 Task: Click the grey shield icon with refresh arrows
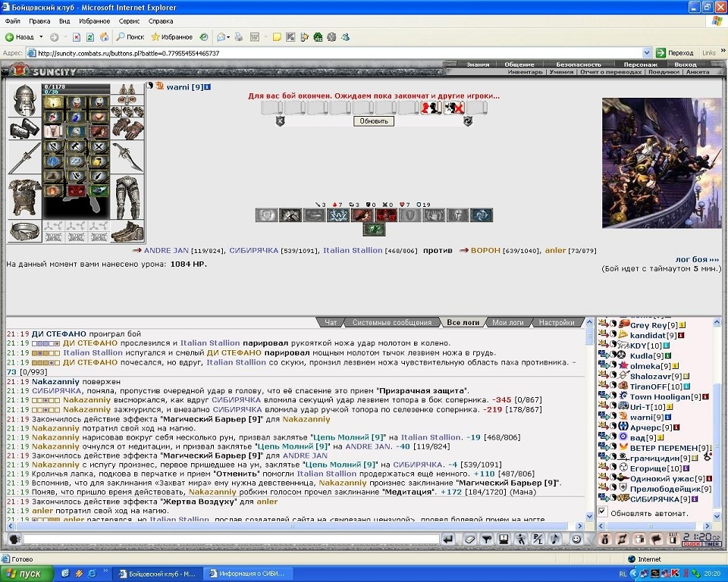pyautogui.click(x=468, y=121)
